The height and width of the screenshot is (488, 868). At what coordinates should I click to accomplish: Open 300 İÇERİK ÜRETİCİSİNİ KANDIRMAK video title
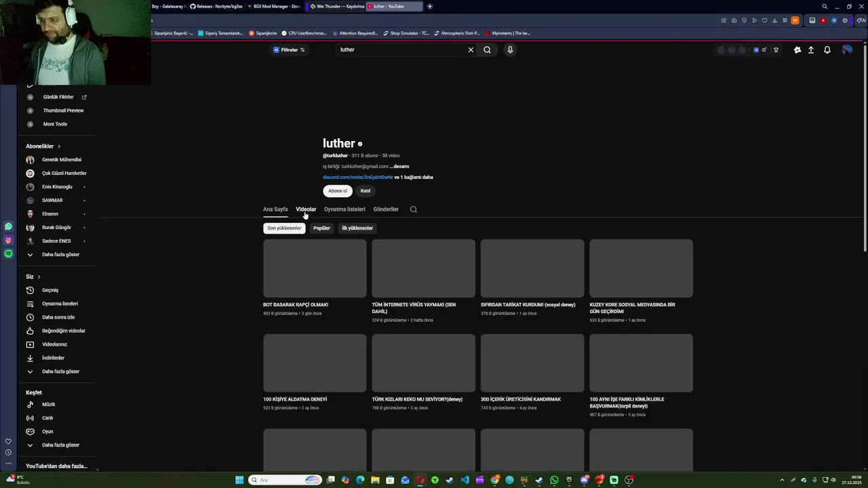pyautogui.click(x=521, y=399)
